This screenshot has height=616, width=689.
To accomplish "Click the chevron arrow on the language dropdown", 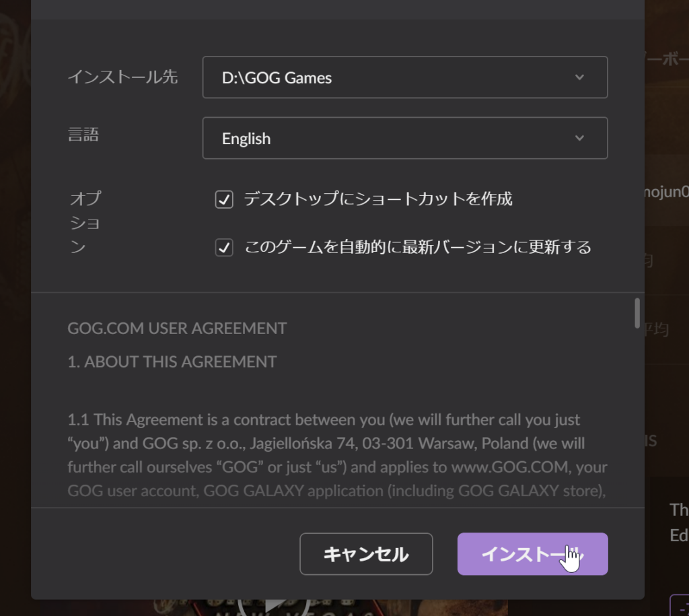I will click(x=579, y=138).
